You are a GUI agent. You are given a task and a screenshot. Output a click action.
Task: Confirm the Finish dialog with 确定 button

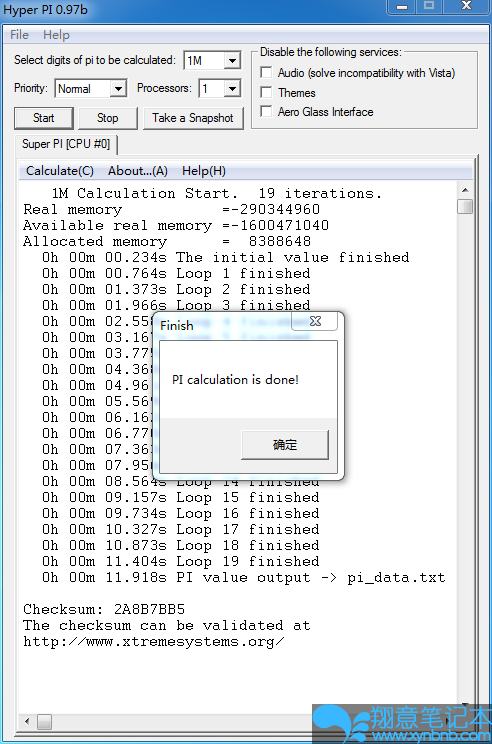coord(285,445)
